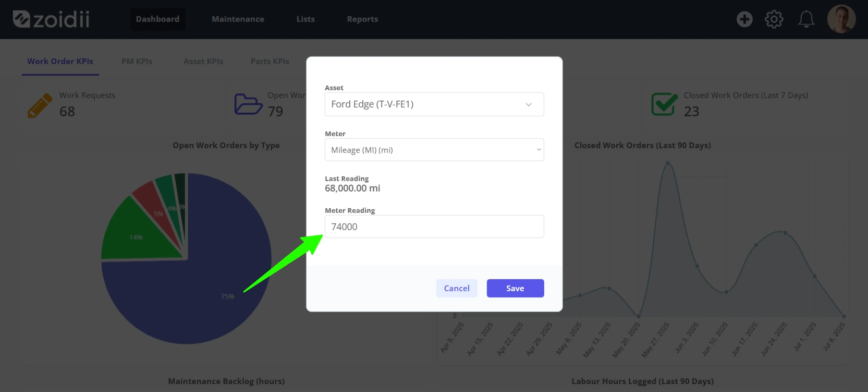Click the Work Requests count 68

tap(67, 112)
